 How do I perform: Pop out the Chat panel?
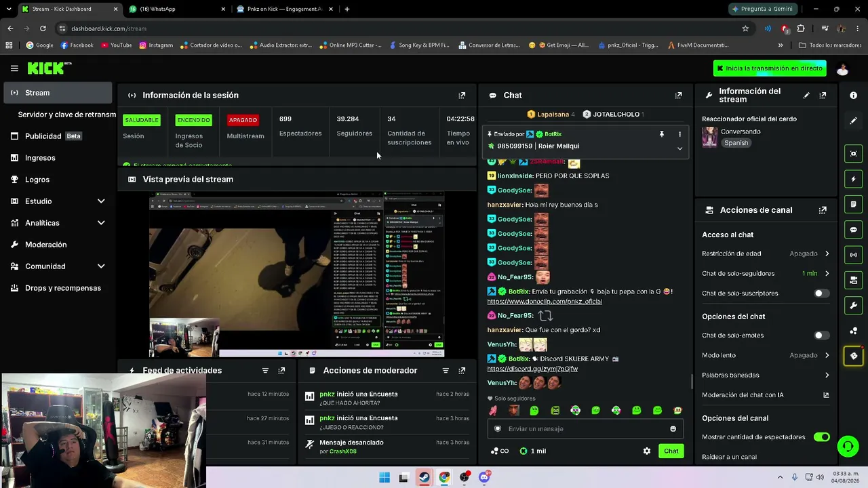click(678, 96)
